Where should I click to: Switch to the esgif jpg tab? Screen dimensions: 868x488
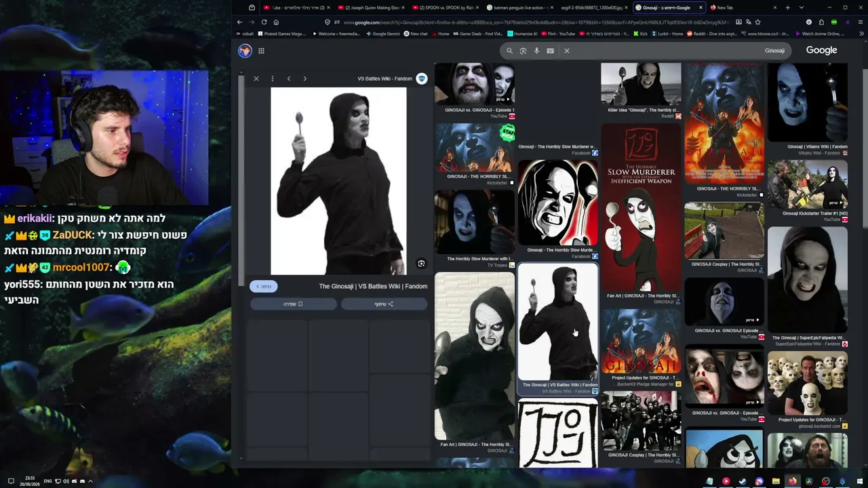593,7
